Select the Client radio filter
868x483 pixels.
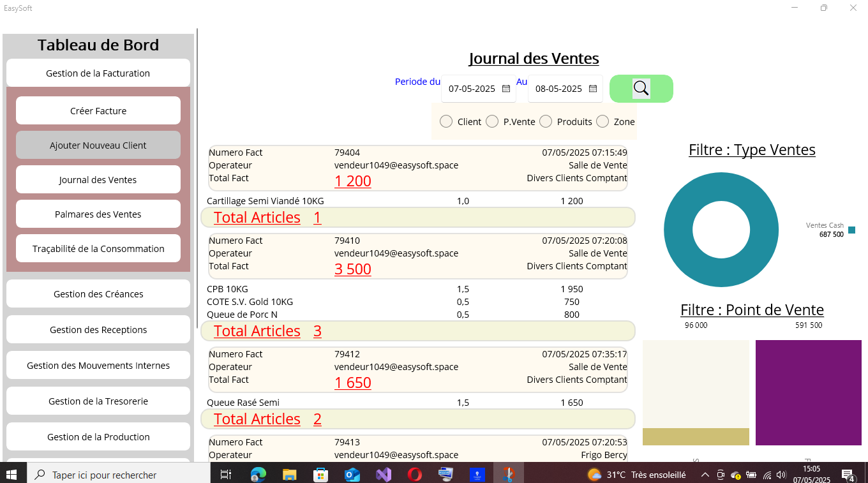(446, 121)
